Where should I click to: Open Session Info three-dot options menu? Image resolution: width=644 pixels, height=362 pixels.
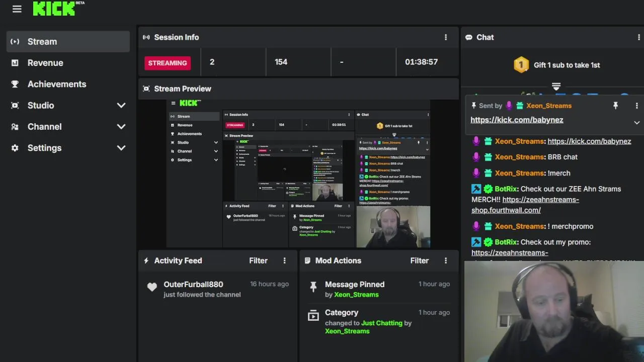pos(445,37)
